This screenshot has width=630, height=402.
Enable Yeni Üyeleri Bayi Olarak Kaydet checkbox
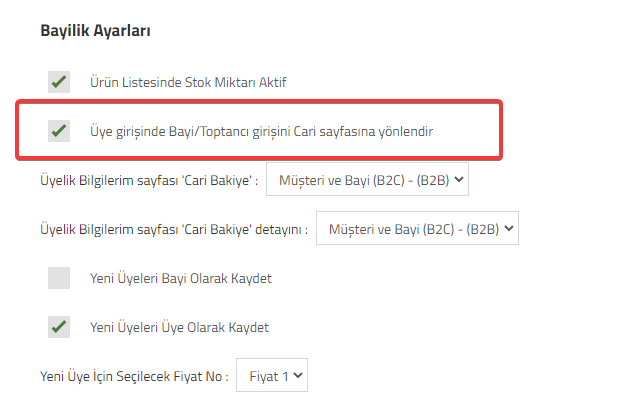[59, 278]
